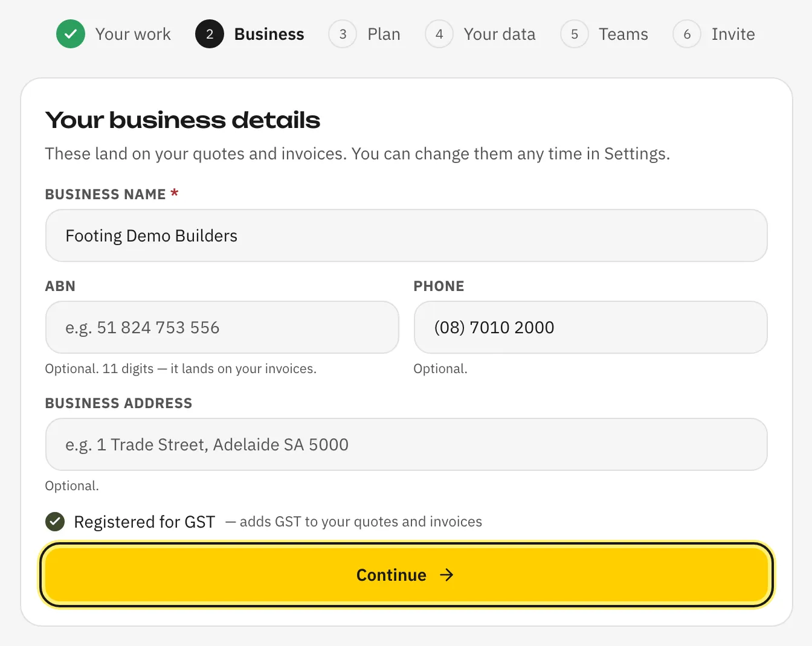Click the step 5 number circle
This screenshot has width=812, height=646.
click(x=575, y=34)
